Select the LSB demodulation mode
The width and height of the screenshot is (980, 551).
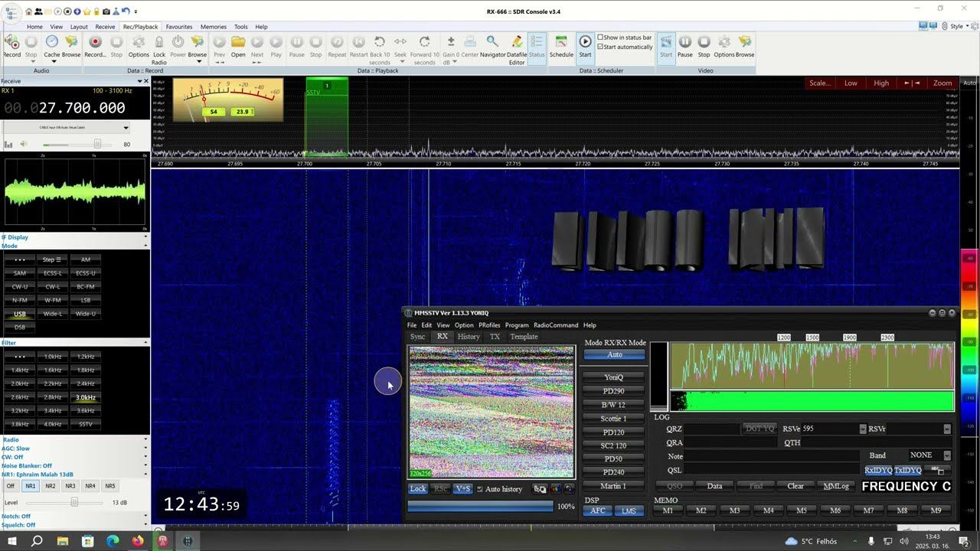(x=86, y=300)
